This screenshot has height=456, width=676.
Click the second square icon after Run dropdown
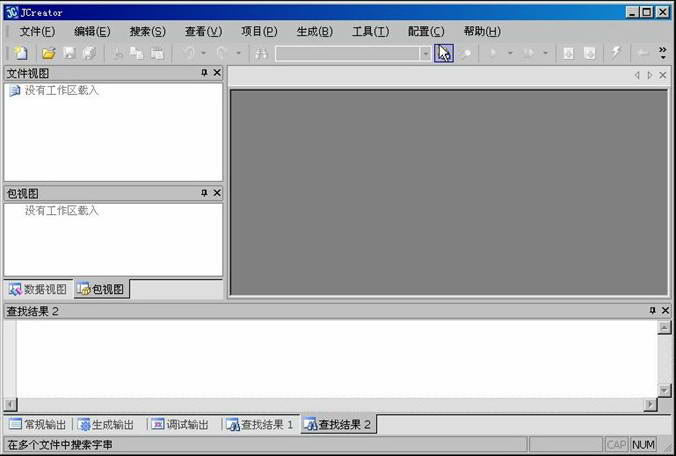coord(589,53)
